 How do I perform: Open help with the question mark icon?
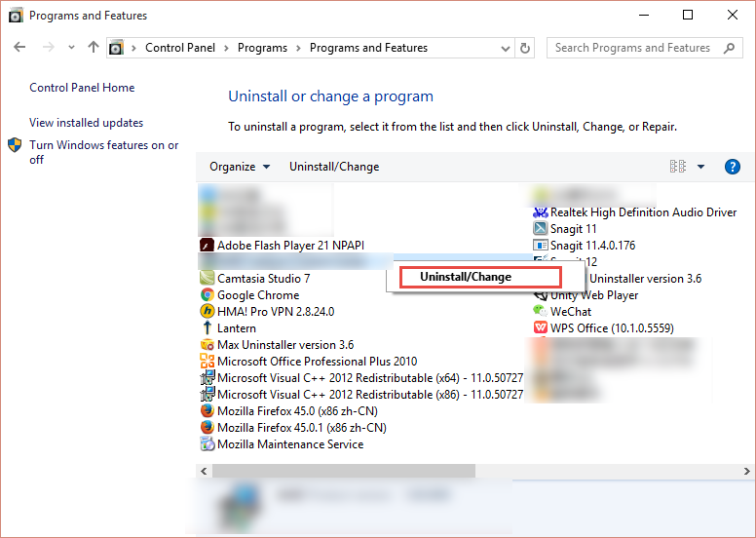tap(733, 167)
